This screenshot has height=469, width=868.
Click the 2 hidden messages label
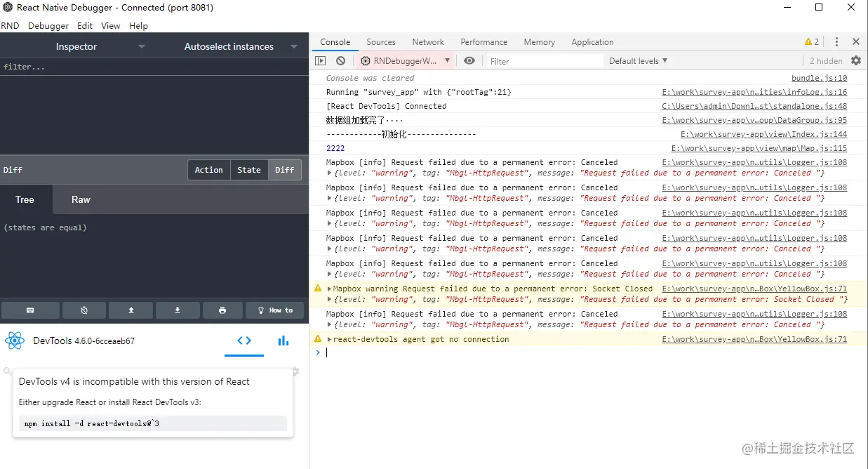click(x=826, y=61)
